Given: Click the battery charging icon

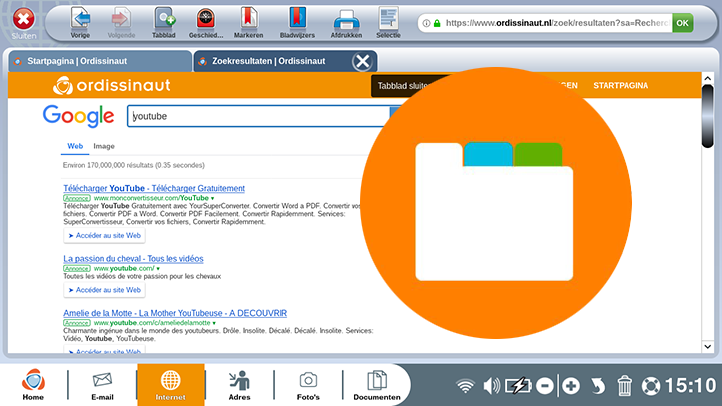Looking at the screenshot, I should [x=518, y=386].
